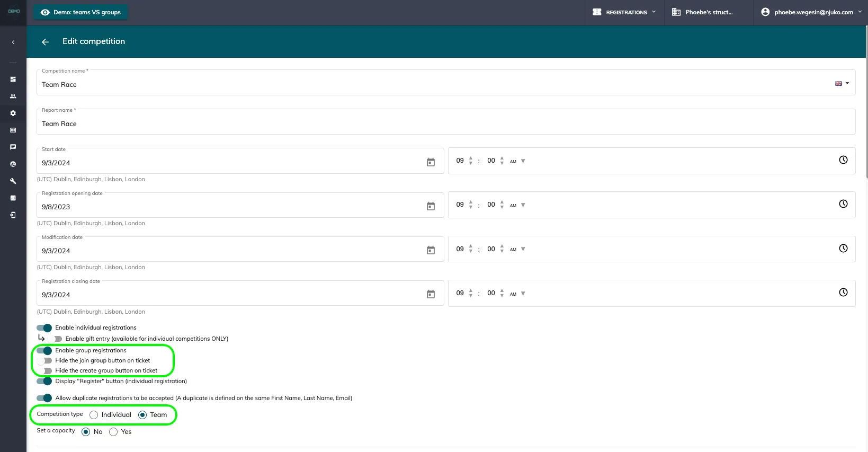Click the clock icon on Registration closing time
Image resolution: width=868 pixels, height=452 pixels.
843,293
